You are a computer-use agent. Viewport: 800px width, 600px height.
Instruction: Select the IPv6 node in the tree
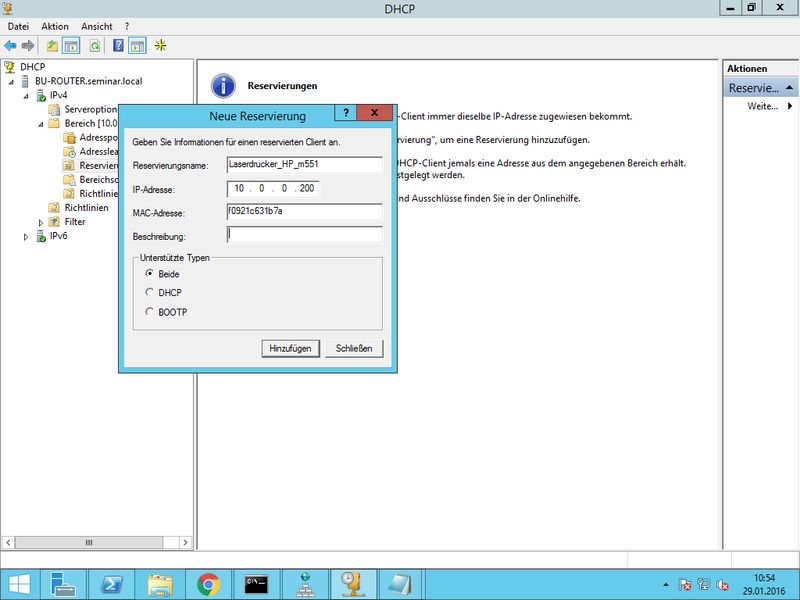tap(58, 236)
